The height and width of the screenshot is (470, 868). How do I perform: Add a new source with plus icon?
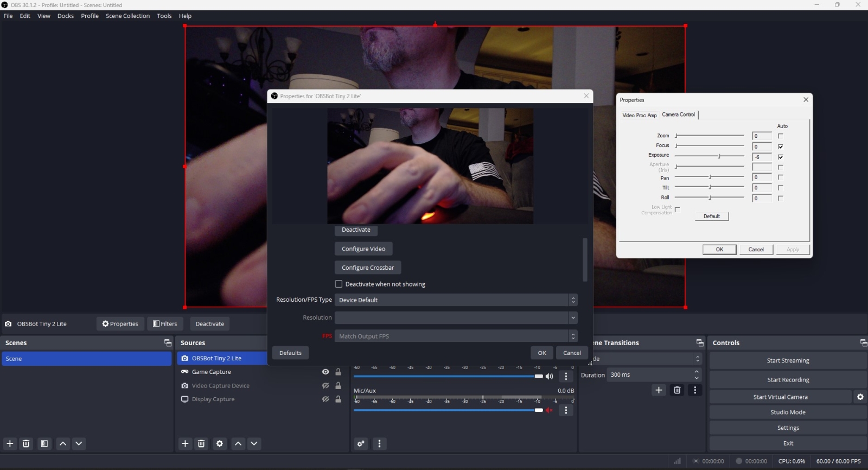tap(185, 443)
